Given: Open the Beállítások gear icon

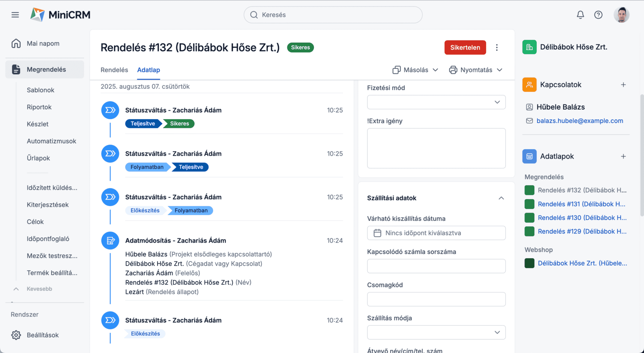Looking at the screenshot, I should click(16, 335).
